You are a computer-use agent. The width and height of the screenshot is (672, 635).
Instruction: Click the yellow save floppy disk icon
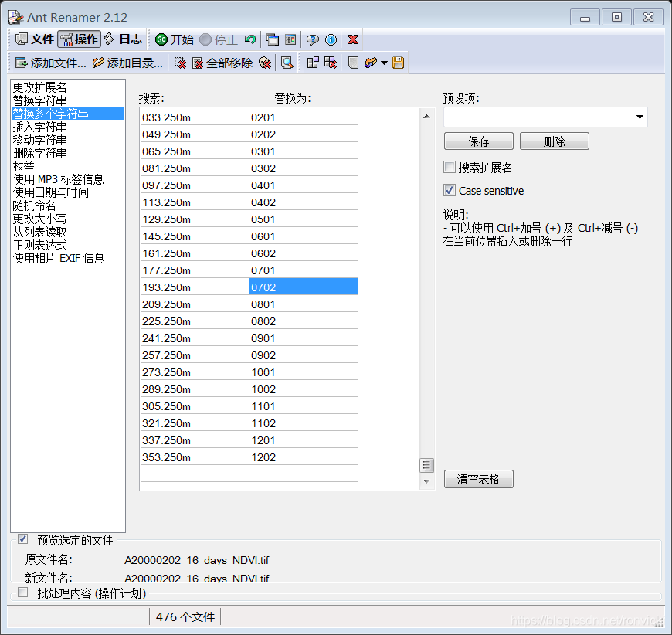[x=398, y=63]
